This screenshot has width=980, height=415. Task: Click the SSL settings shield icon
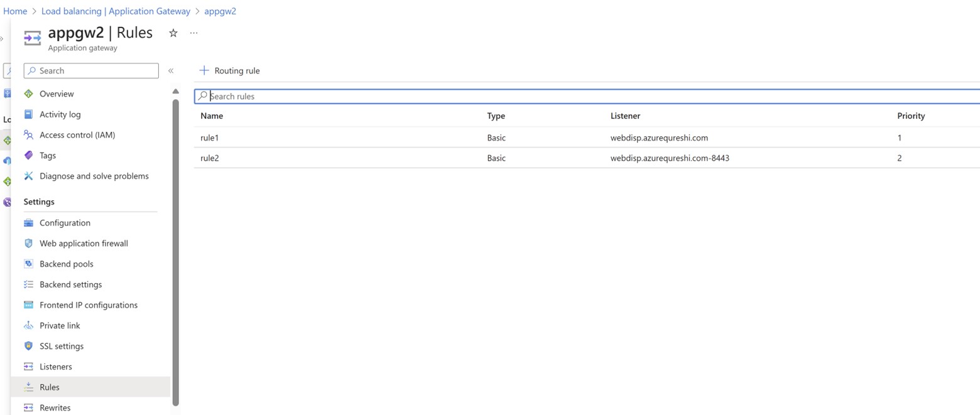28,346
